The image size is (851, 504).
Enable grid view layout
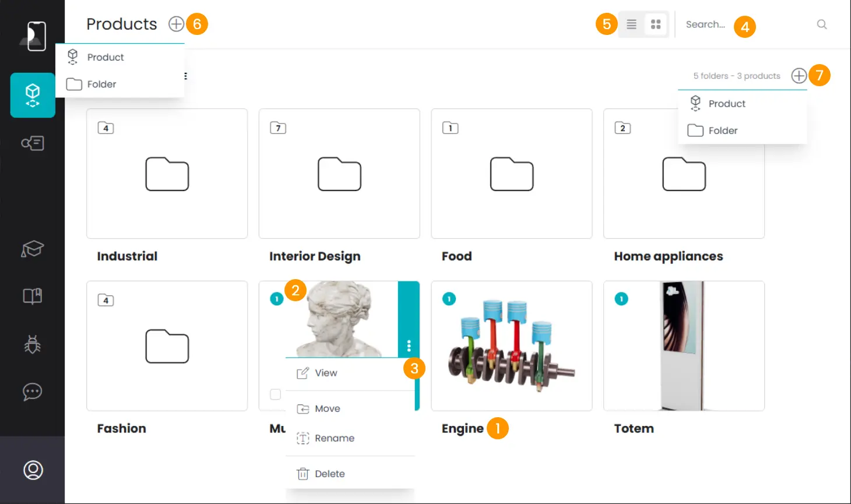(x=655, y=24)
